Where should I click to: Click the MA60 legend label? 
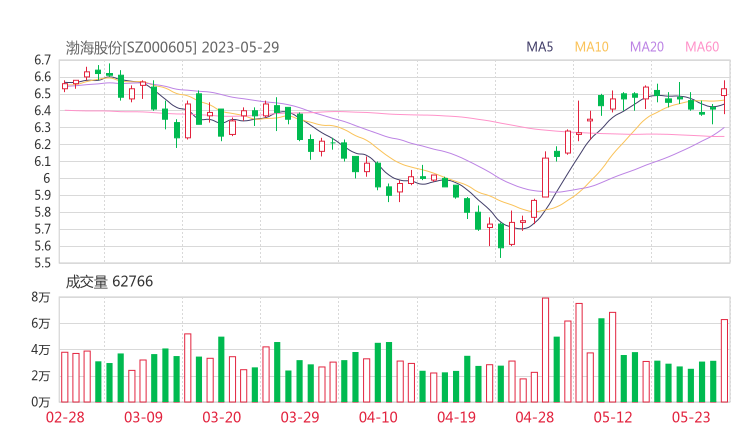point(702,47)
